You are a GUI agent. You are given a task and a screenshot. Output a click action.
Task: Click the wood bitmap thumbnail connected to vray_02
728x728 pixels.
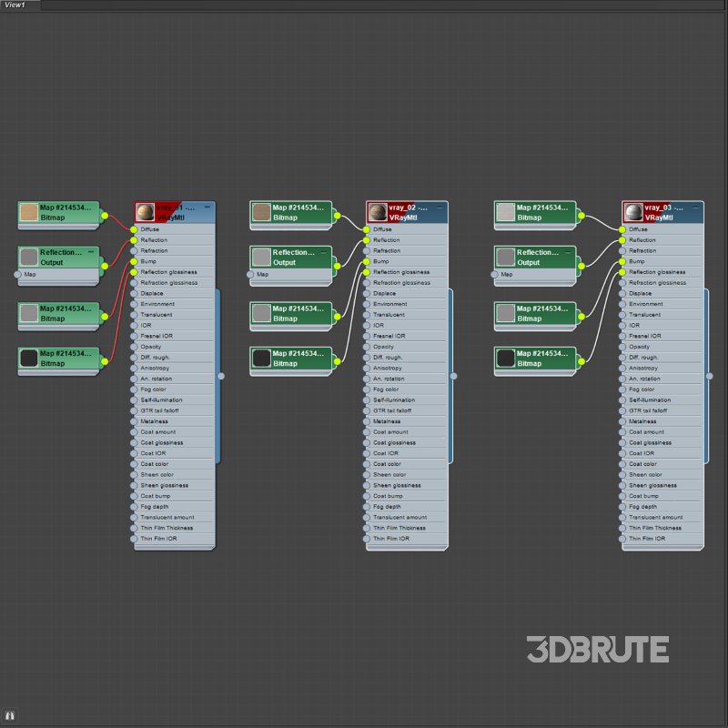tap(261, 212)
